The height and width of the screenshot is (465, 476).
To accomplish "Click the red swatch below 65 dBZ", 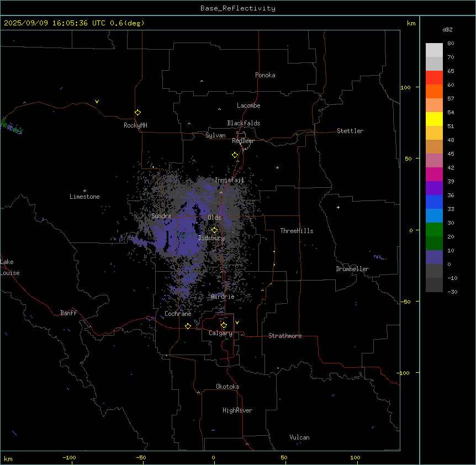I will pyautogui.click(x=434, y=78).
